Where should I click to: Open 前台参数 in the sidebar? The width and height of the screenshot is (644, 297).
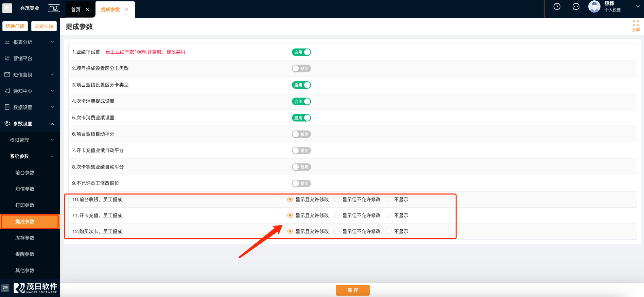[x=25, y=173]
